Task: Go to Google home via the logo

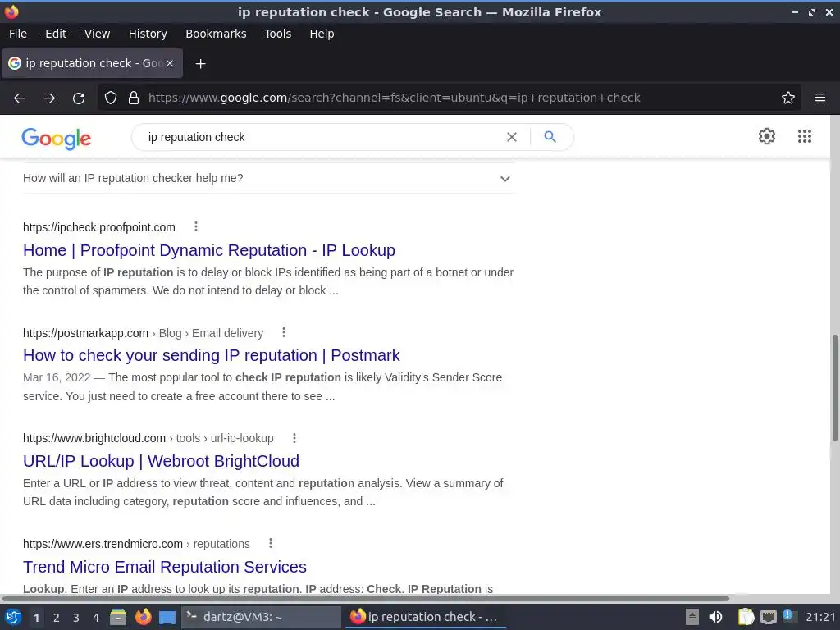Action: 57,139
